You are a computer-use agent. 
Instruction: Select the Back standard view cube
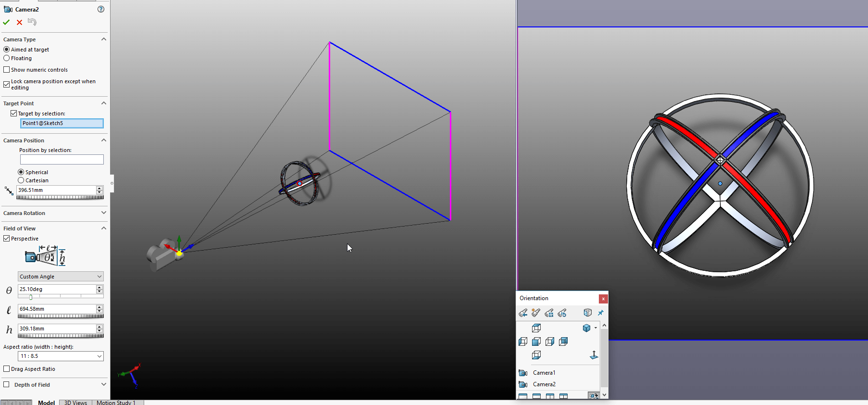pyautogui.click(x=563, y=342)
